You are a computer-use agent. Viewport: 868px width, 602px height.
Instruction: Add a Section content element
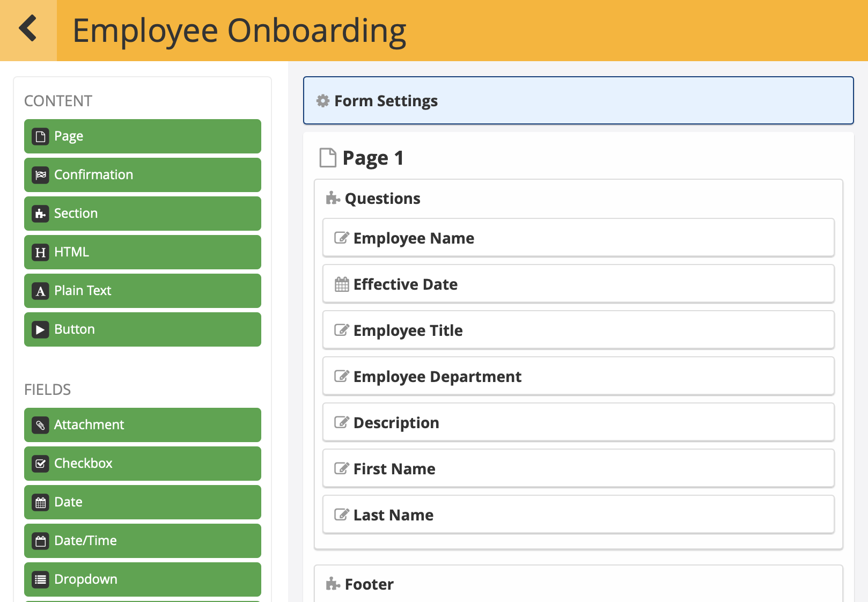pos(143,214)
